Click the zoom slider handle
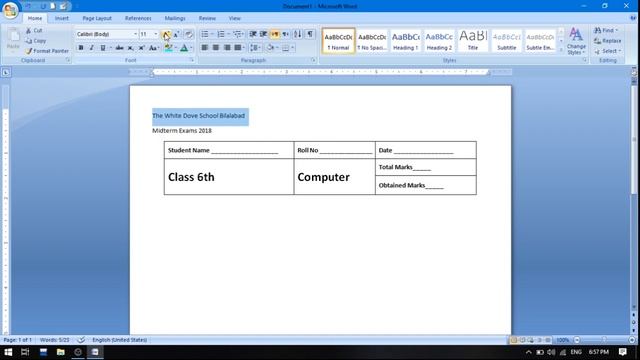 pyautogui.click(x=604, y=340)
